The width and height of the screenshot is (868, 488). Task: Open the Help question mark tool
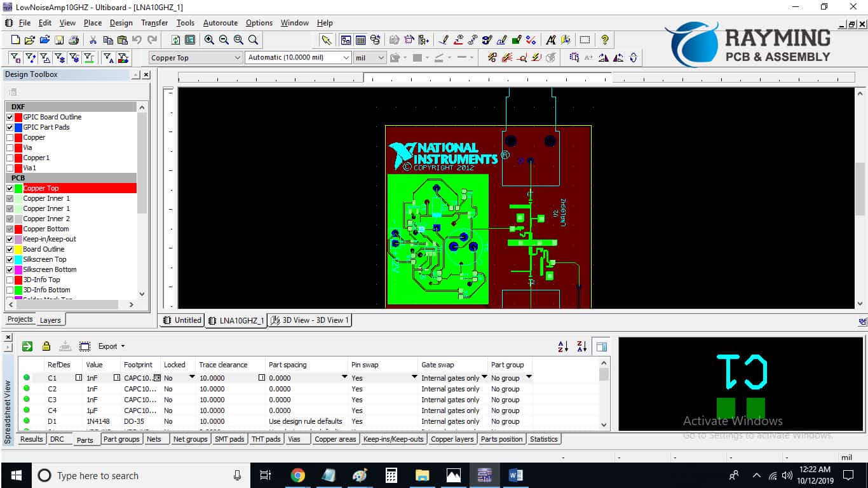click(605, 39)
